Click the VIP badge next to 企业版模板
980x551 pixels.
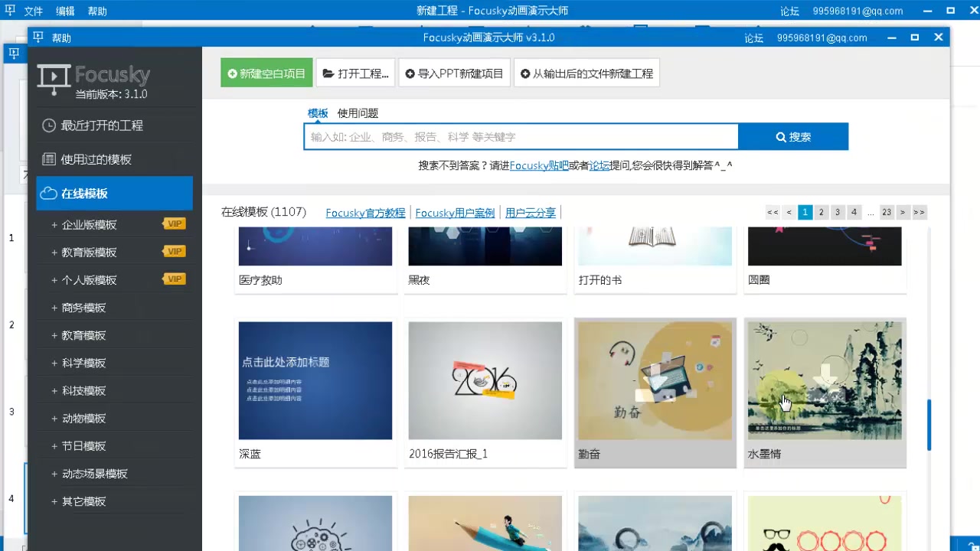click(174, 223)
